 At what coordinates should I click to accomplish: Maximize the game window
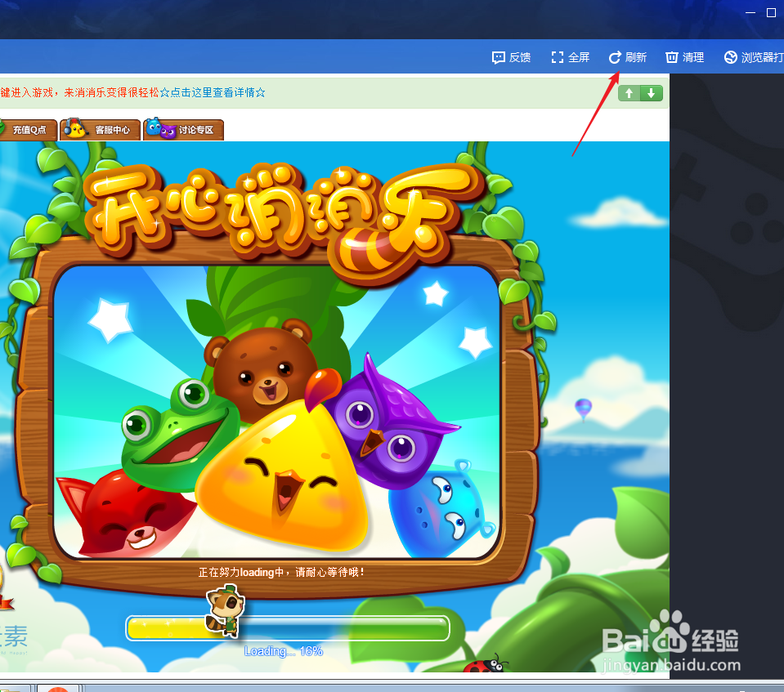click(771, 12)
